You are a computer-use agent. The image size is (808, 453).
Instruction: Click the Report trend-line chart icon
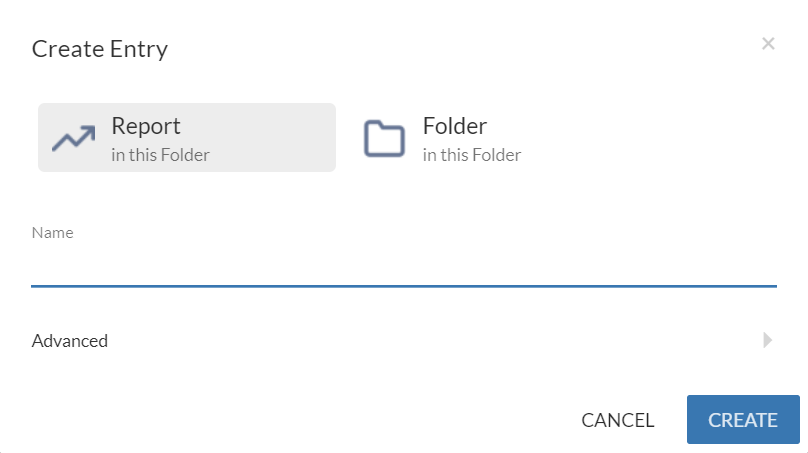click(73, 138)
